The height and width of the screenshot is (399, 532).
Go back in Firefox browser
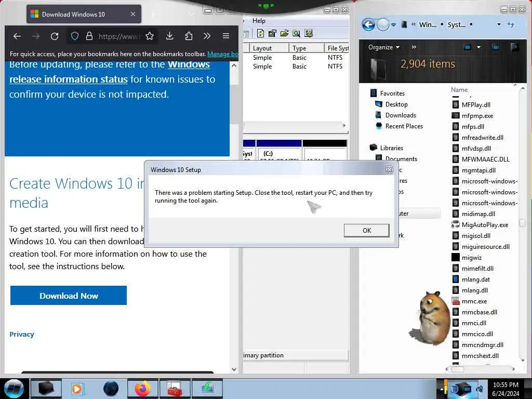(x=17, y=36)
